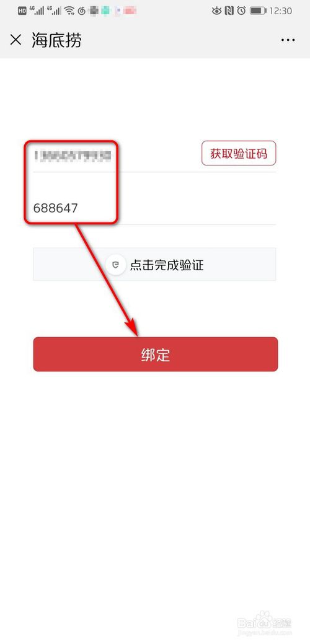Image resolution: width=310 pixels, height=644 pixels.
Task: Tap the second 4G signal strength icon
Action: (54, 11)
